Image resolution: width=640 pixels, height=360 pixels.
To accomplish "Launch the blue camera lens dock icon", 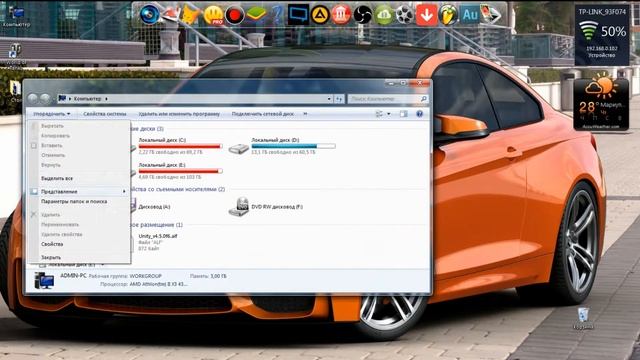I will pyautogui.click(x=149, y=15).
